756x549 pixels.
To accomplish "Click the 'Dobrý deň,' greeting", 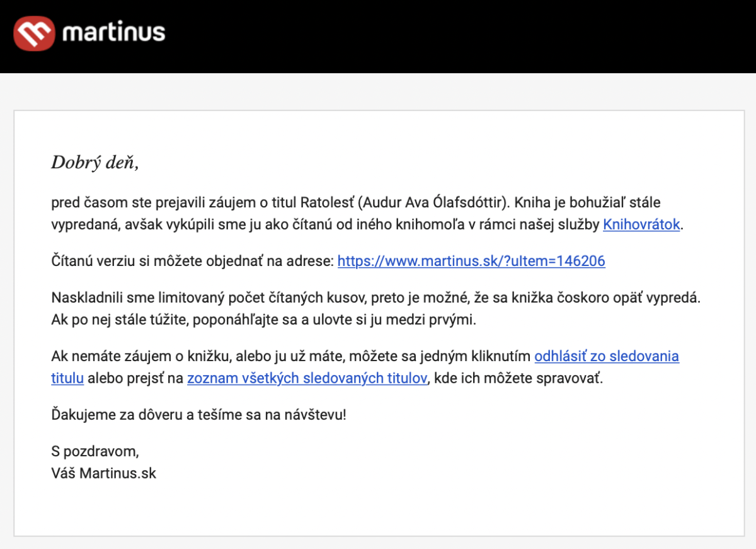I will (94, 163).
